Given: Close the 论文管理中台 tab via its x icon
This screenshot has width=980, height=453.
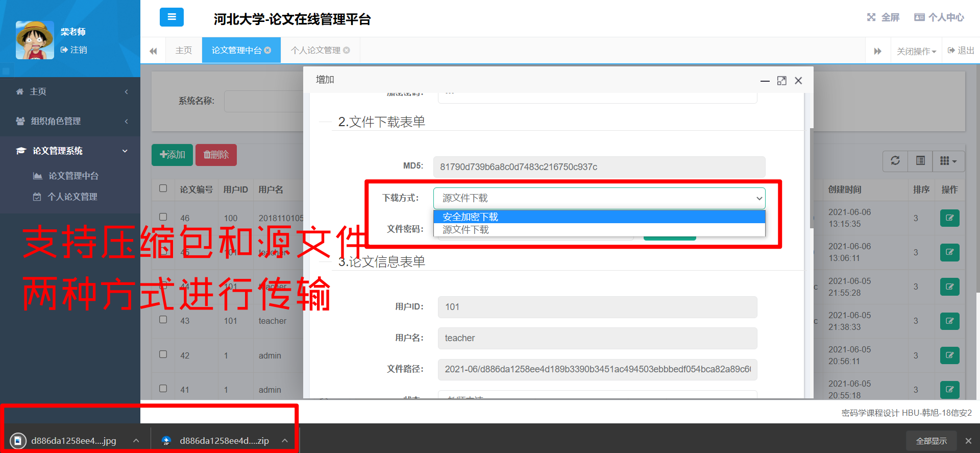Looking at the screenshot, I should click(x=267, y=50).
